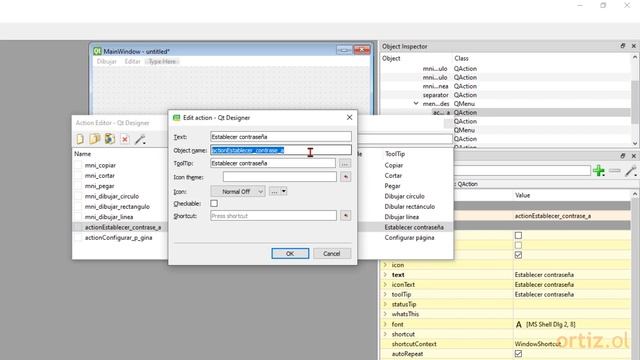Expand the statusTip property row
This screenshot has height=360, width=640.
[385, 304]
